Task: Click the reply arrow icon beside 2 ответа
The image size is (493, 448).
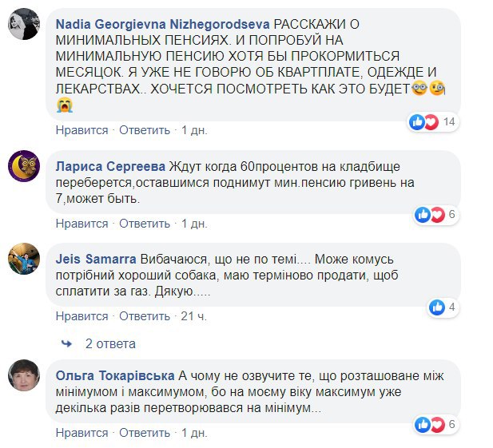Action: coord(67,343)
